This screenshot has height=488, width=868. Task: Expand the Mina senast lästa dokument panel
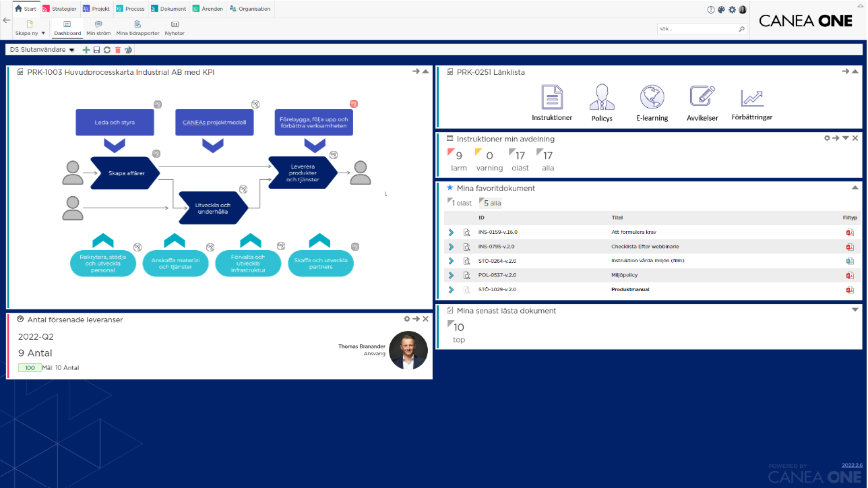point(855,310)
